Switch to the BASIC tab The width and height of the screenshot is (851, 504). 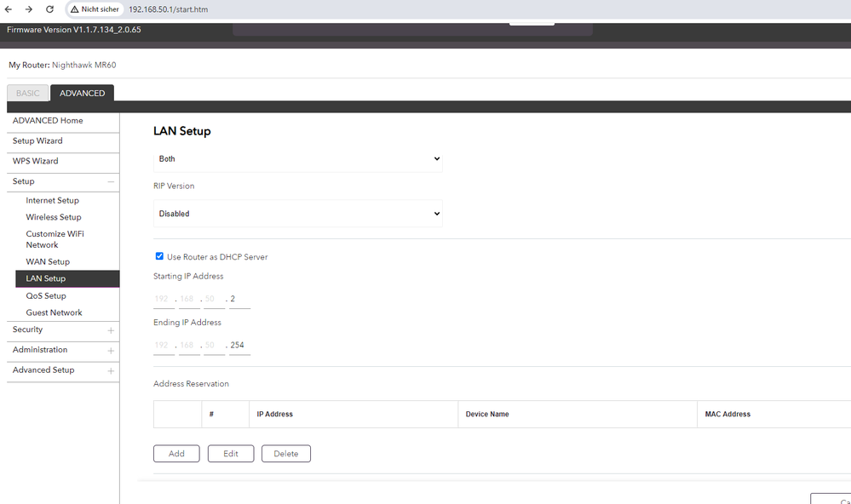[x=28, y=93]
